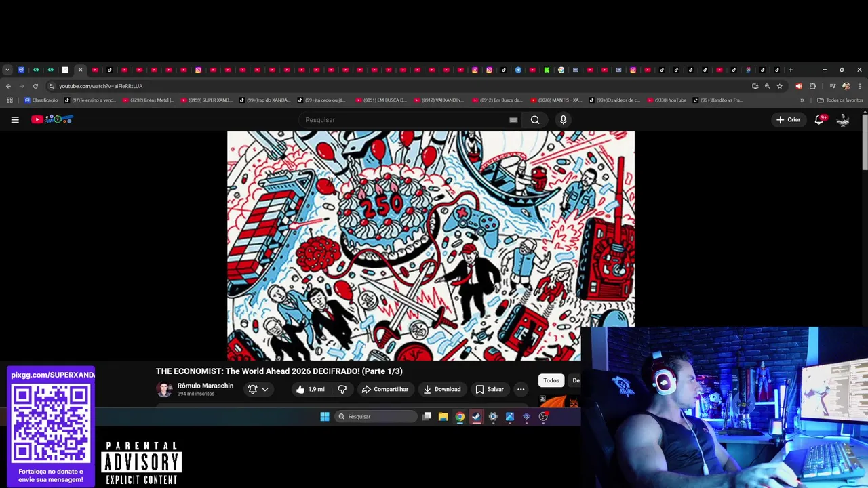Dislike the video

click(342, 389)
